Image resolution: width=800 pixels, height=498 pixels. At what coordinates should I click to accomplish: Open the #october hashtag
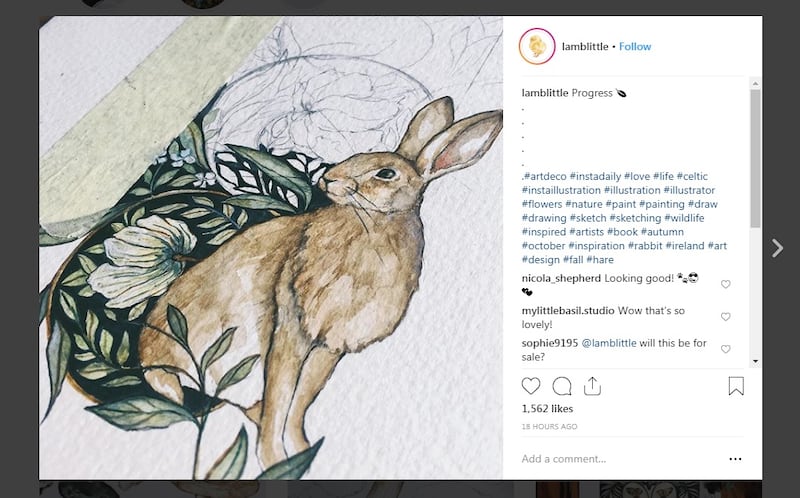click(543, 245)
